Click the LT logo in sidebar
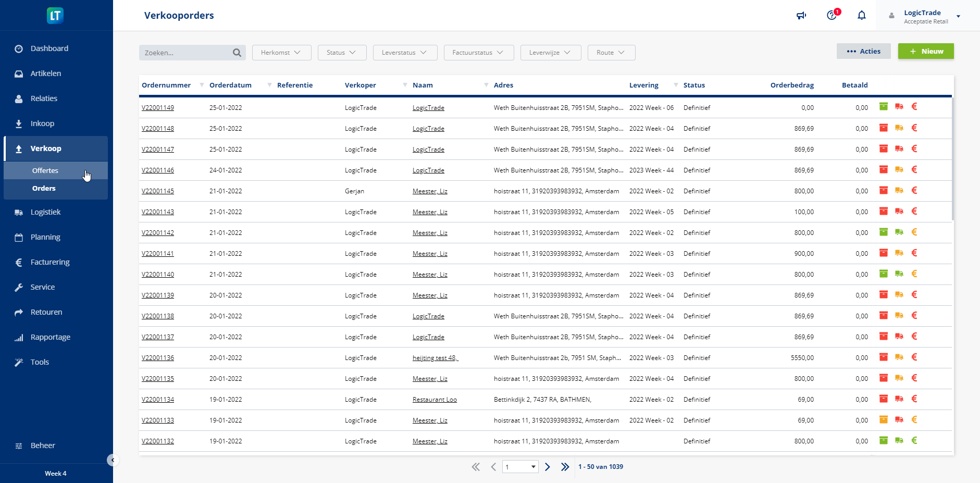 click(55, 16)
